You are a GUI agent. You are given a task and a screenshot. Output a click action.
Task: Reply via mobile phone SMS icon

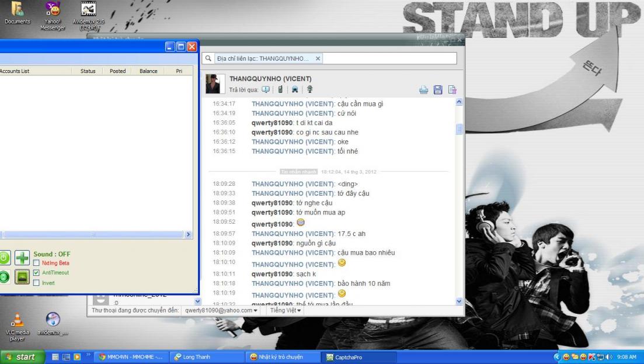280,89
